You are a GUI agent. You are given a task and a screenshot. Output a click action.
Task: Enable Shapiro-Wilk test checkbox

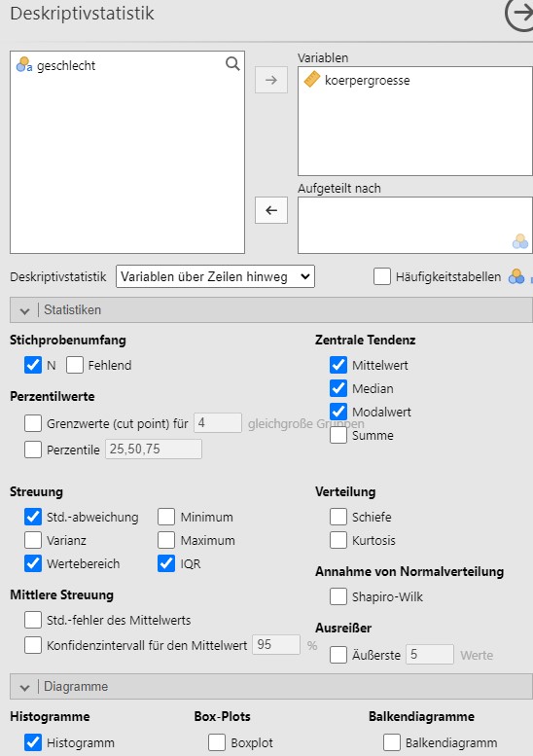coord(338,596)
